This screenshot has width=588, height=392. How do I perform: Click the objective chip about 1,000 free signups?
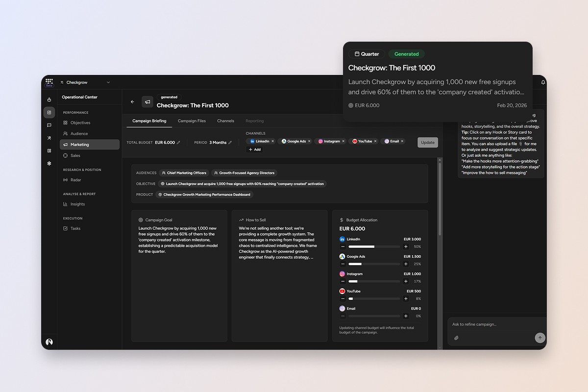[242, 184]
